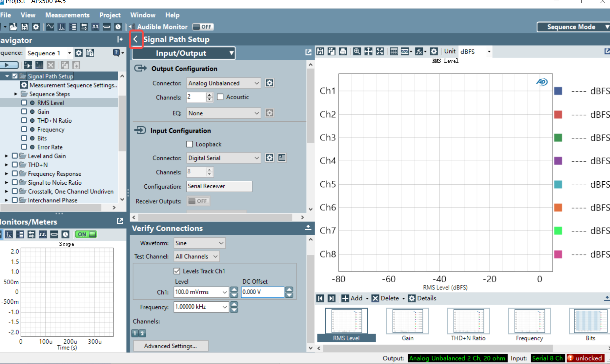The height and width of the screenshot is (364, 610).
Task: Click the run sequence play button
Action: tap(9, 65)
